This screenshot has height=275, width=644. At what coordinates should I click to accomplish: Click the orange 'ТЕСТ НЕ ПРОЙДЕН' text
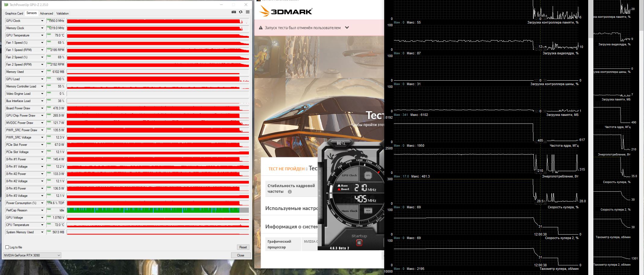pos(286,169)
